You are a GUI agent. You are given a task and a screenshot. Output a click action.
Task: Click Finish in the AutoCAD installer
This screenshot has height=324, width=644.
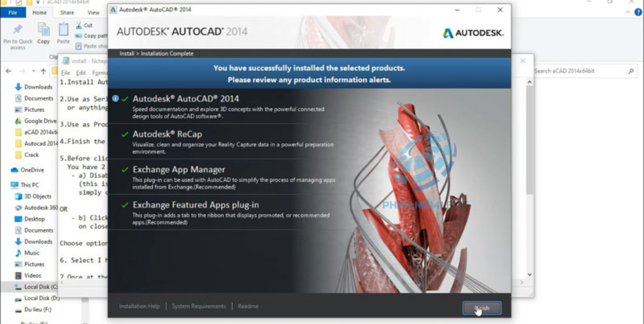pyautogui.click(x=482, y=308)
